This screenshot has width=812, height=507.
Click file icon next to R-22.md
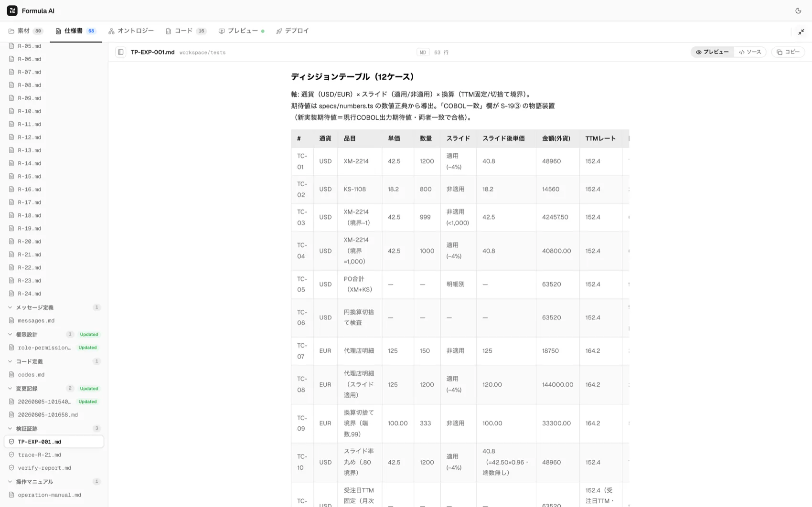[11, 268]
